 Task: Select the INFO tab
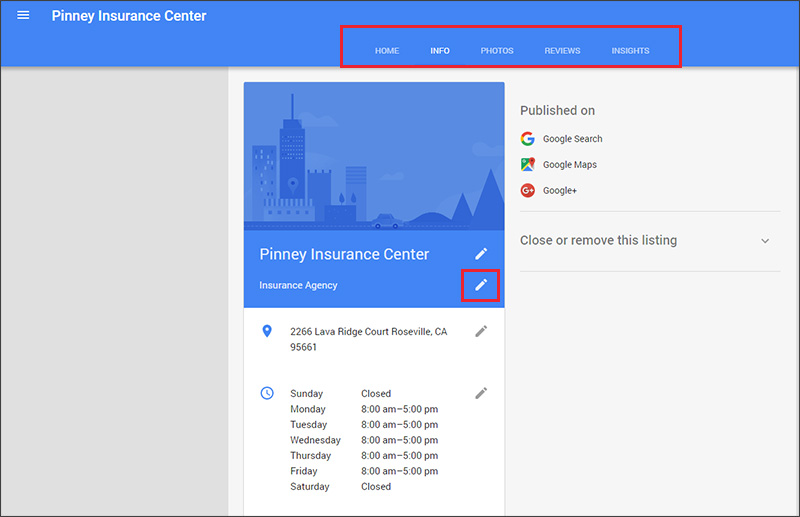point(440,51)
